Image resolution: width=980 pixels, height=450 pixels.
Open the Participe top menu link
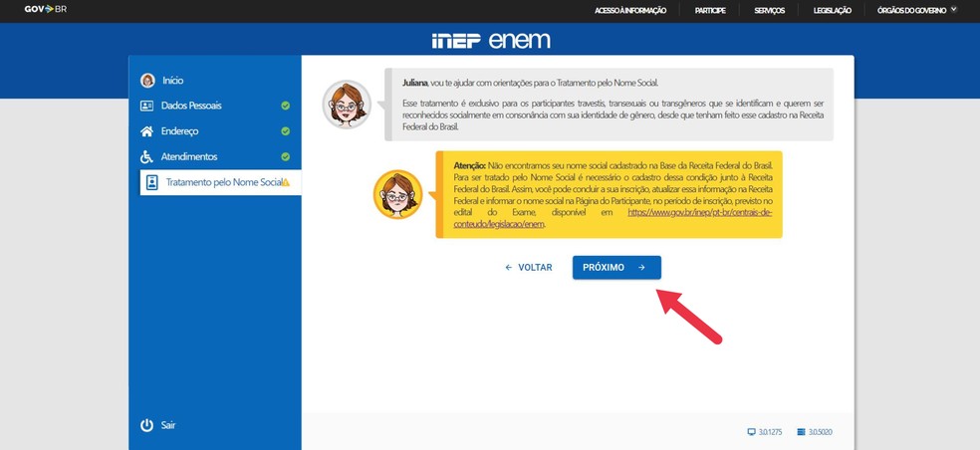(x=710, y=11)
